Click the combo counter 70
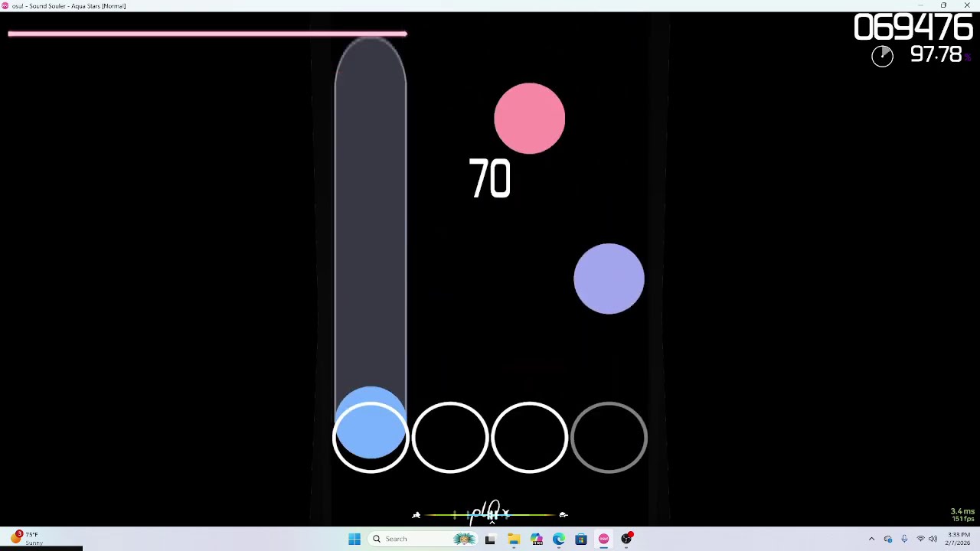The image size is (980, 551). pos(490,179)
